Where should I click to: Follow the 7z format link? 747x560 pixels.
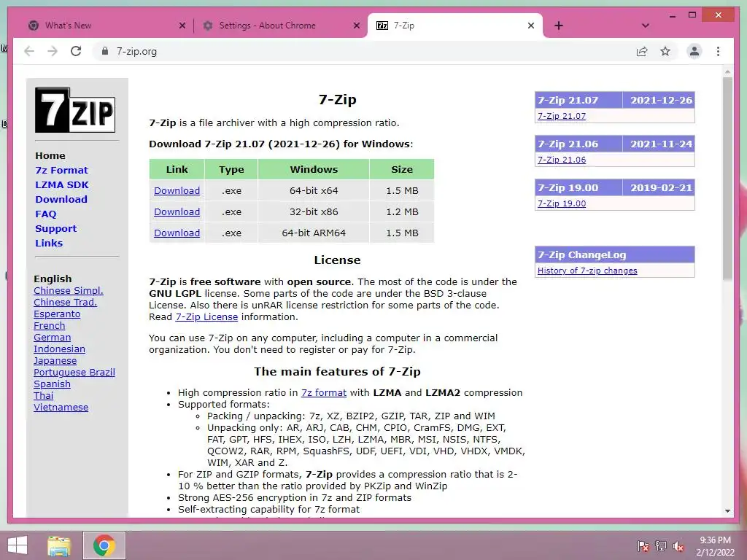pyautogui.click(x=323, y=393)
